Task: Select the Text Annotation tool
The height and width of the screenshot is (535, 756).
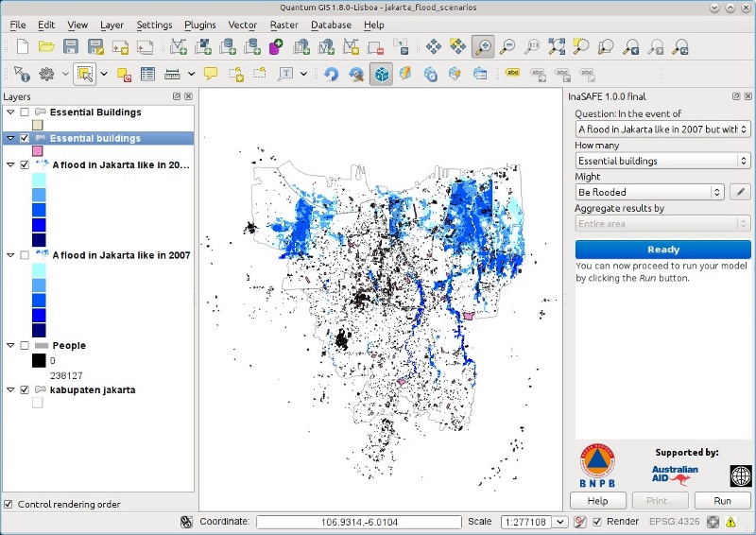Action: point(285,74)
